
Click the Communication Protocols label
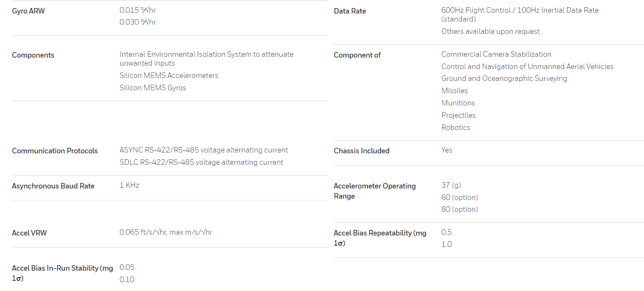pos(55,151)
